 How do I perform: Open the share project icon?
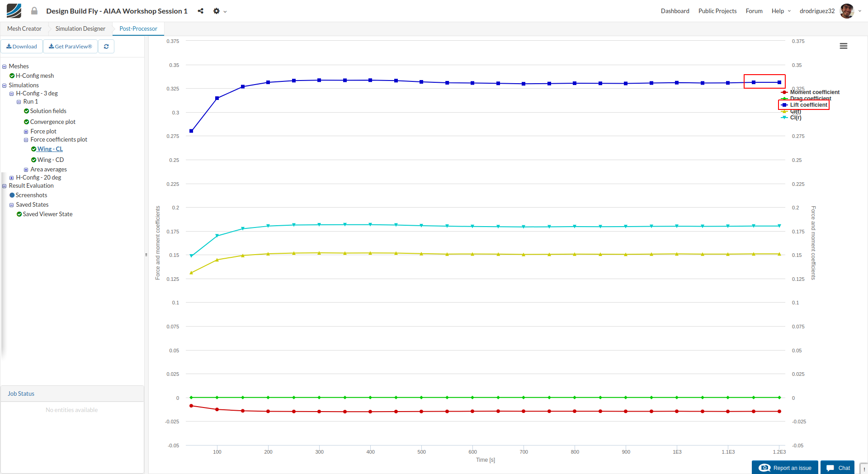point(200,11)
